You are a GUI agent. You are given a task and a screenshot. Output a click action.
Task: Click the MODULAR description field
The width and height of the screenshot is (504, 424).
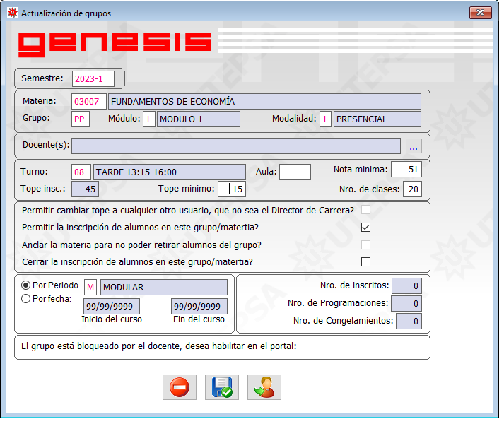coord(164,287)
